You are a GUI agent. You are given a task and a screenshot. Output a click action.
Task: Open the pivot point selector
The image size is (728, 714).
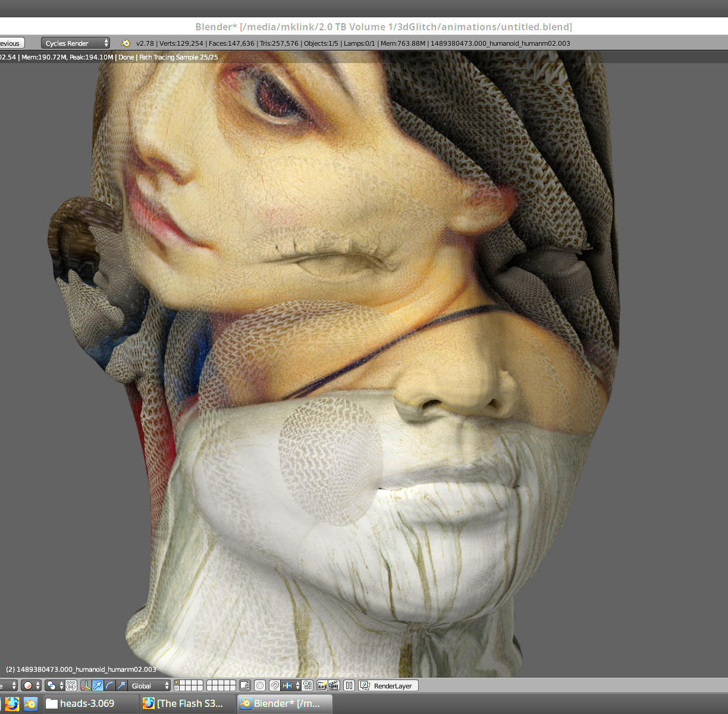(55, 685)
